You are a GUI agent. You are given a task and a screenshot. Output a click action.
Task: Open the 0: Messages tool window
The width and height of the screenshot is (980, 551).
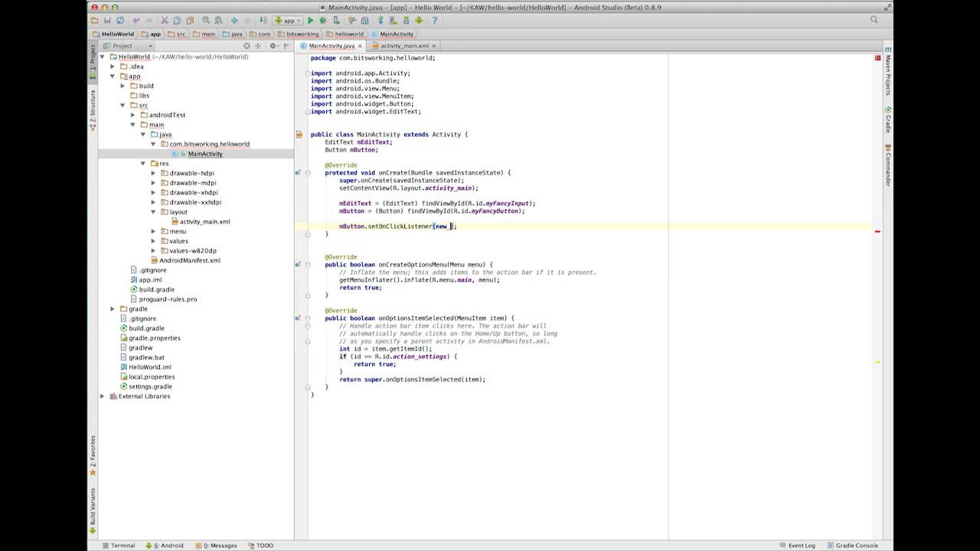click(x=216, y=546)
